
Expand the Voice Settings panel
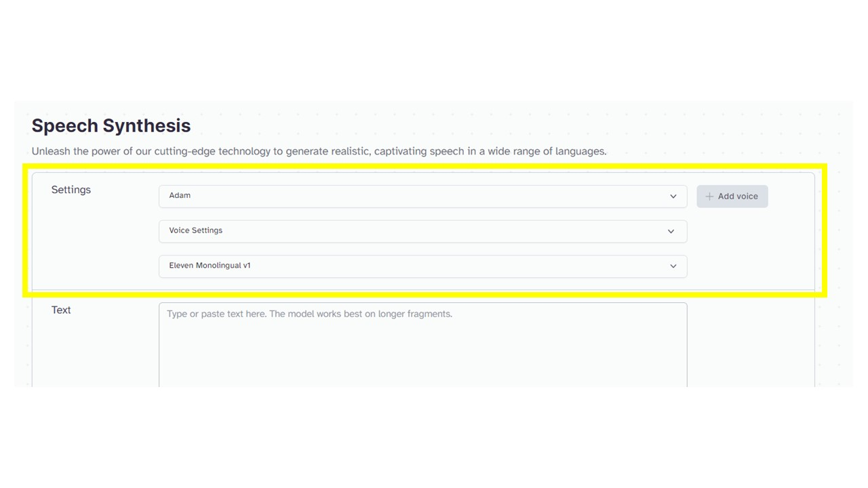tap(422, 231)
